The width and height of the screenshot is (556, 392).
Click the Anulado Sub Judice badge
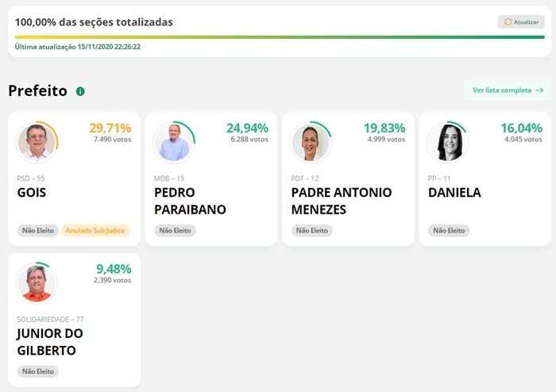[95, 231]
